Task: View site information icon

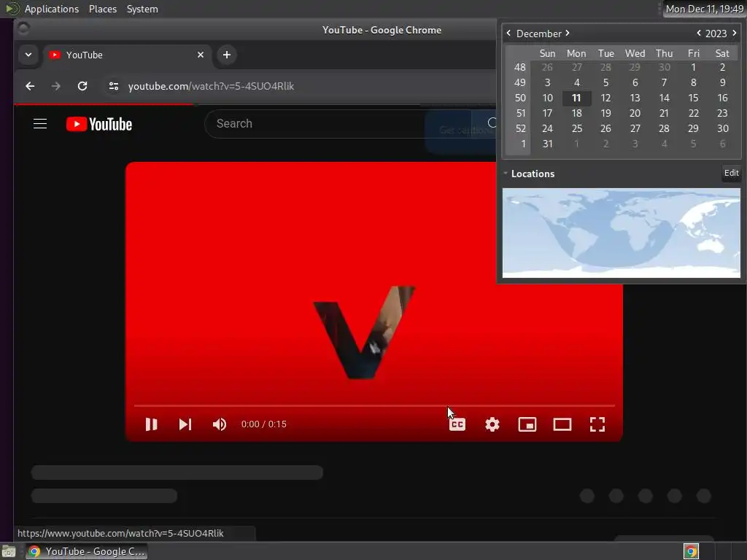Action: (x=113, y=86)
